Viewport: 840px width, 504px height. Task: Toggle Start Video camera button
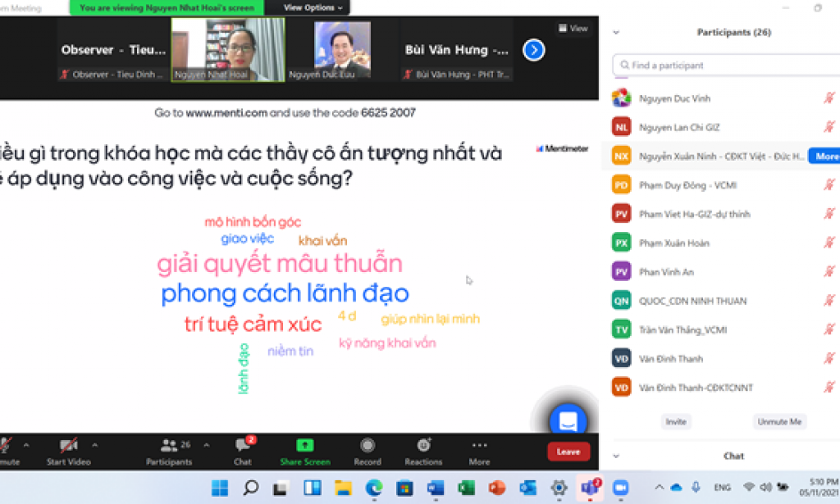pos(68,446)
